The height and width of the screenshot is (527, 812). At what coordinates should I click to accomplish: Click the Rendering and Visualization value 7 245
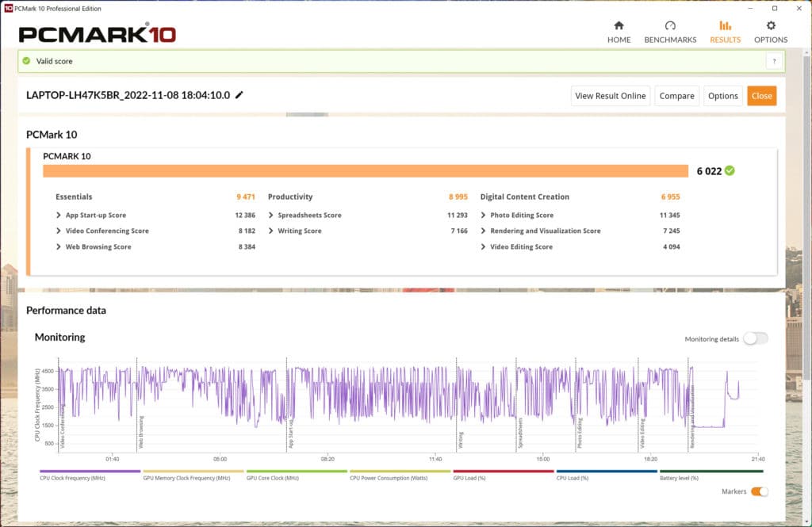click(672, 231)
